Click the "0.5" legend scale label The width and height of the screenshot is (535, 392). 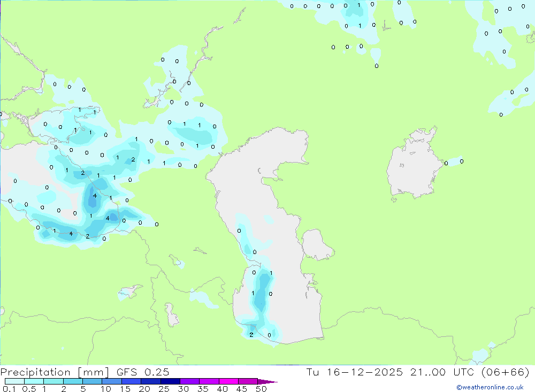click(29, 389)
